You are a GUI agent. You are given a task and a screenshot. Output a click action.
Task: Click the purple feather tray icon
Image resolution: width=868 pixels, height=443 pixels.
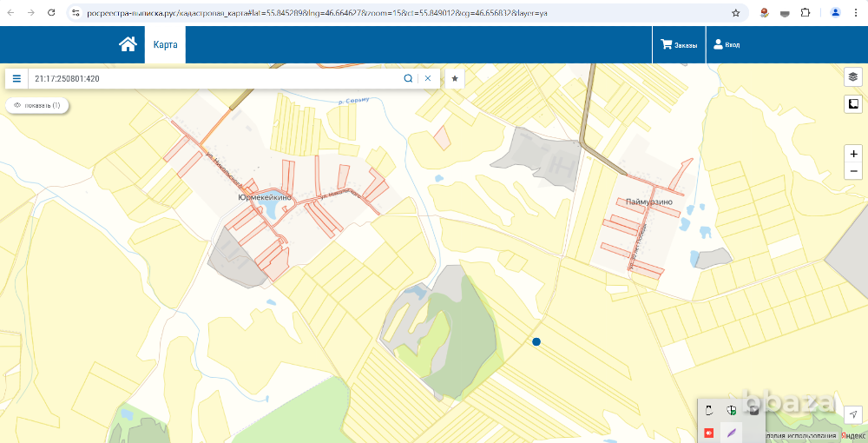point(731,432)
